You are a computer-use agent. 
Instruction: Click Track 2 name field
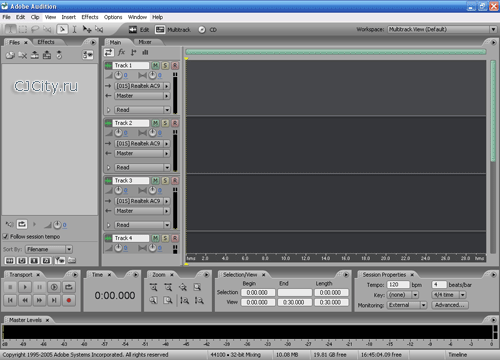[x=131, y=123]
